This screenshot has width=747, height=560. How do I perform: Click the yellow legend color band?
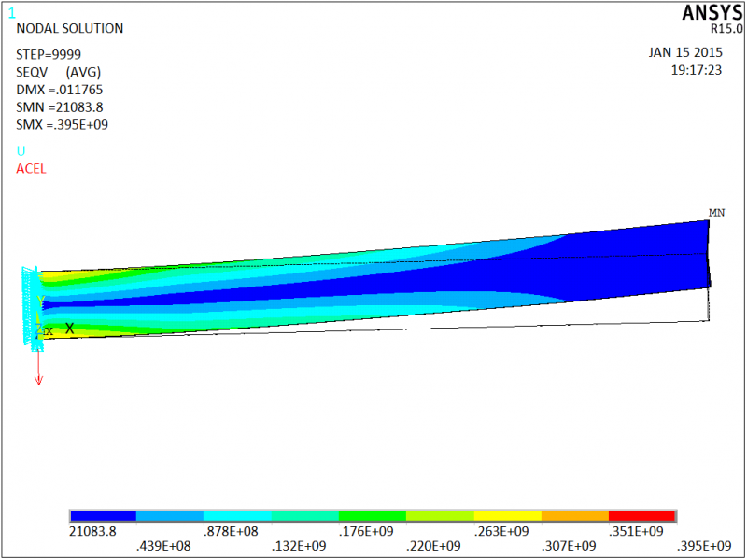[508, 516]
